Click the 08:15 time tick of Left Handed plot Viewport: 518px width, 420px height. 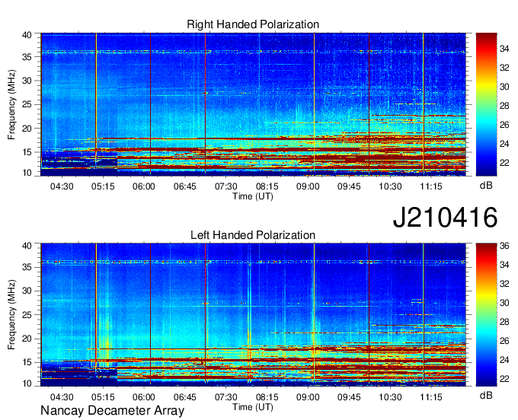[x=267, y=397]
